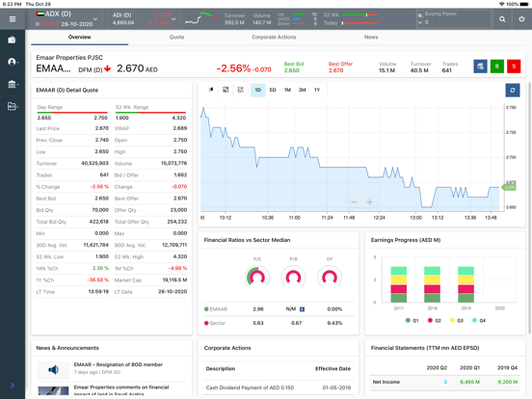Select the 3M chart period
The image size is (532, 399).
tap(303, 90)
